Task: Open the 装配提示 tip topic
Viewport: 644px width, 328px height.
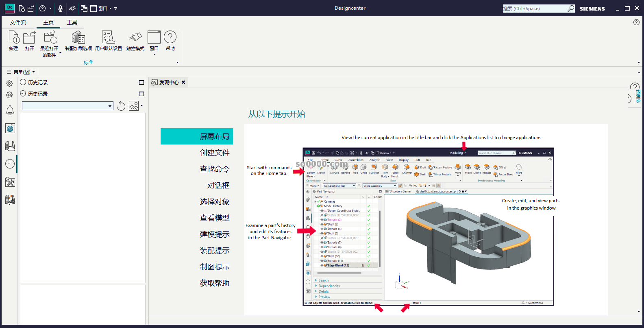Action: coord(215,250)
